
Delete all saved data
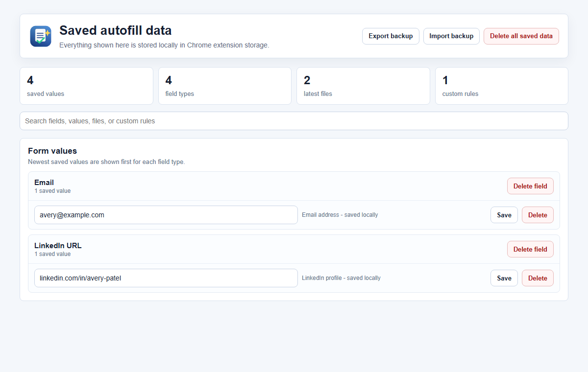521,36
